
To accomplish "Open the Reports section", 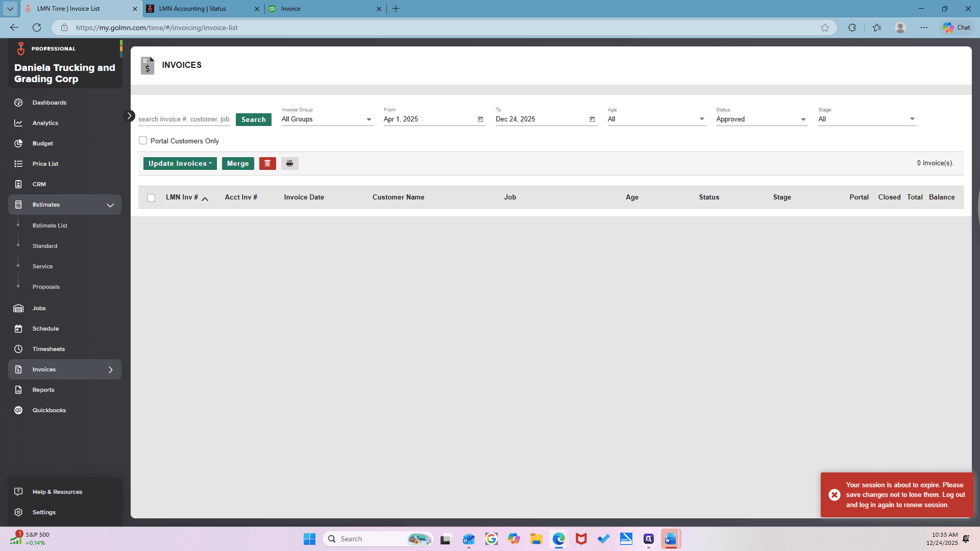I will pos(43,390).
